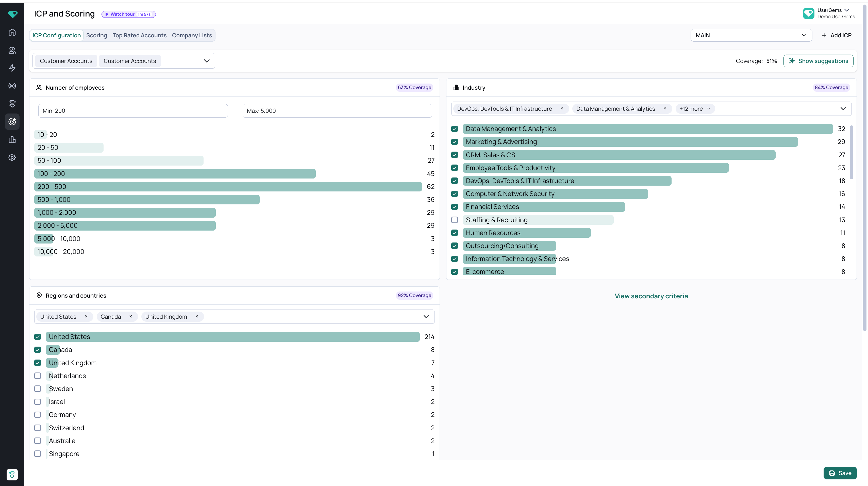This screenshot has height=486, width=868.
Task: Enable the Netherlands checkbox
Action: point(38,376)
